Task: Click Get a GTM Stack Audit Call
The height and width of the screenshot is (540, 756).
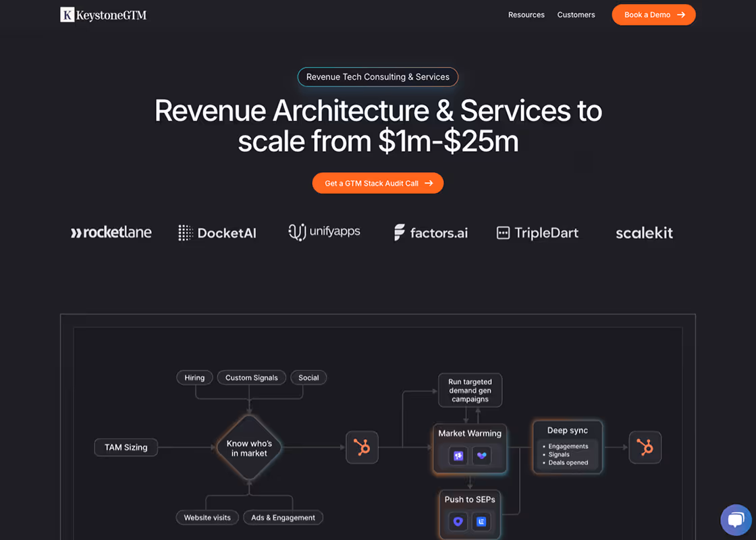Action: tap(377, 183)
